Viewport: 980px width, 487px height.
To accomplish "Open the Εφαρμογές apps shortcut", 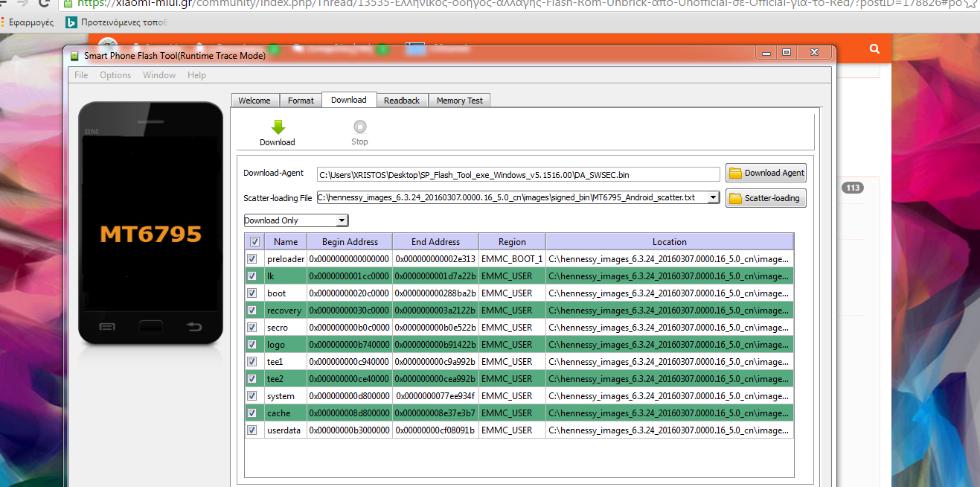I will (x=27, y=22).
